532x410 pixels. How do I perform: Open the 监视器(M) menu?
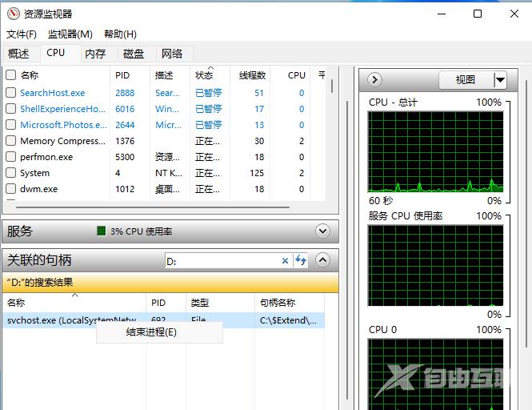[70, 34]
